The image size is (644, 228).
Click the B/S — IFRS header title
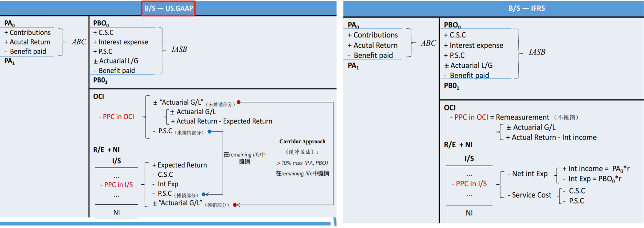pos(526,8)
